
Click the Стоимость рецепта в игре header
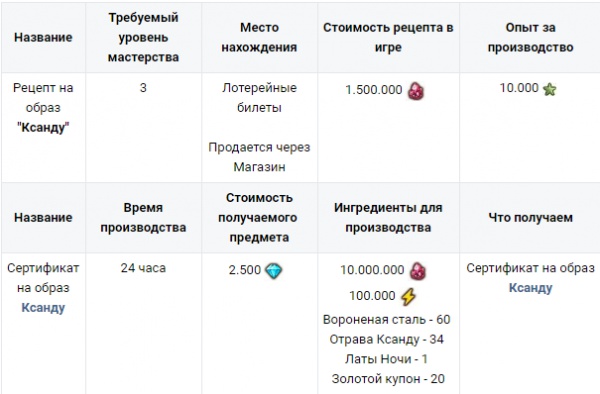tap(388, 37)
